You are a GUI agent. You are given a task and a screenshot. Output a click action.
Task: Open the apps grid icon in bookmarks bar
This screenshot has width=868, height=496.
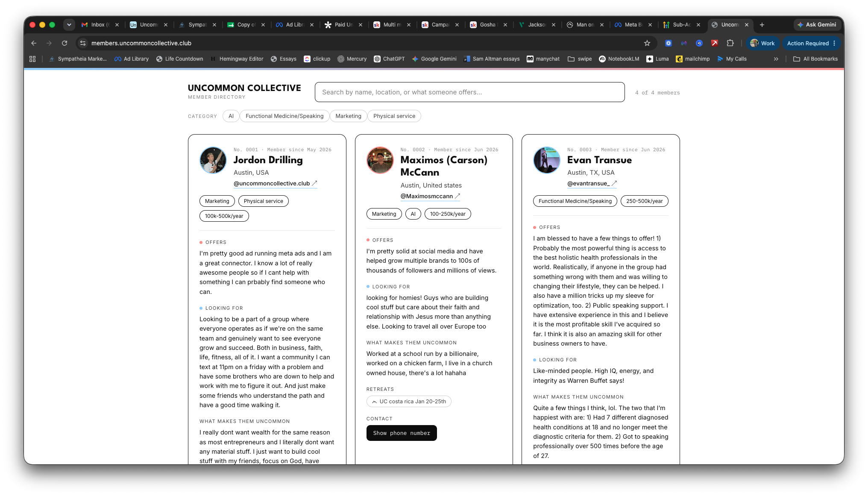click(32, 59)
